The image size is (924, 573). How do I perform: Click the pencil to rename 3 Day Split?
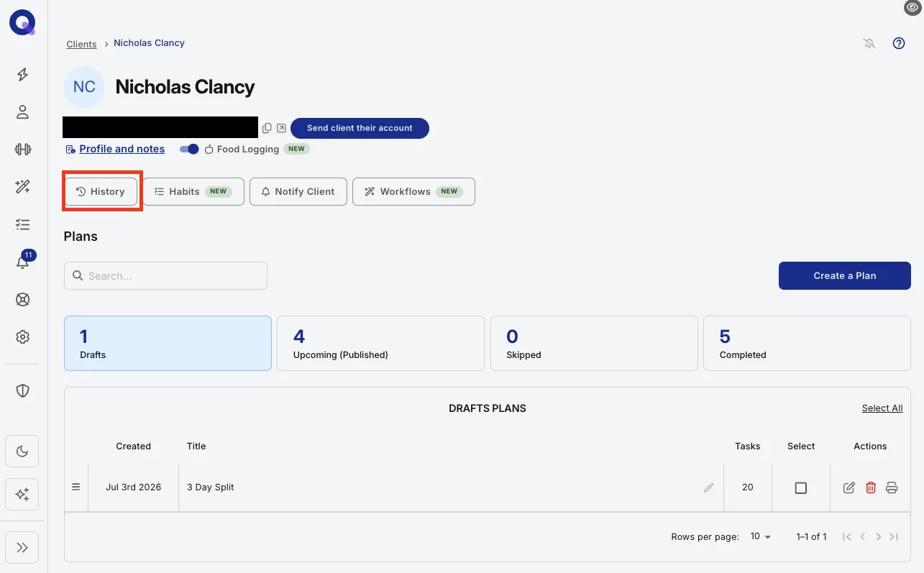[709, 487]
